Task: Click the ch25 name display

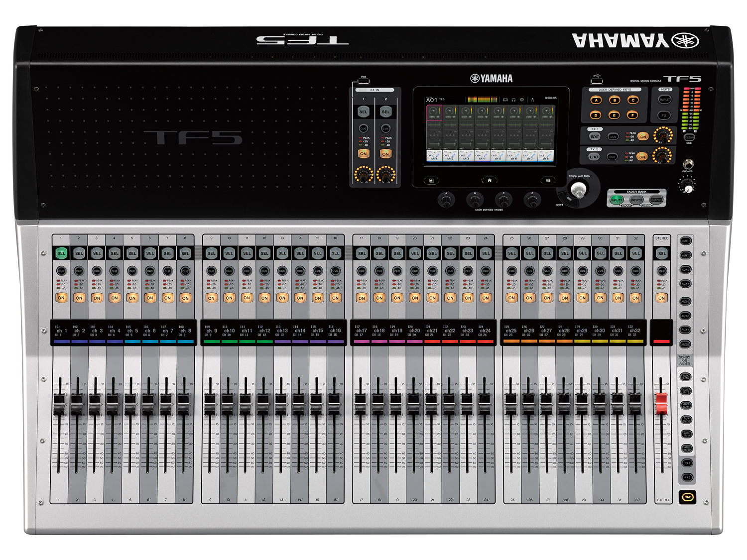Action: [511, 331]
